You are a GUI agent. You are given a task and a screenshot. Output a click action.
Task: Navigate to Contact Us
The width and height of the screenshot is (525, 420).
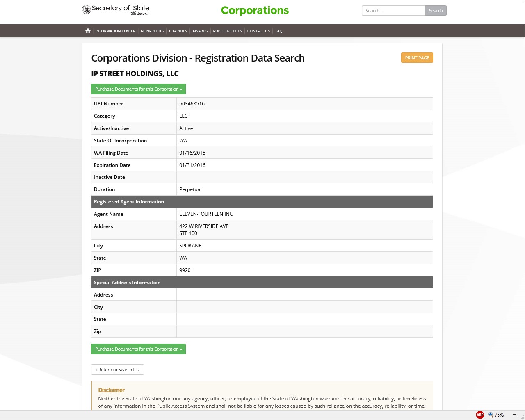258,31
